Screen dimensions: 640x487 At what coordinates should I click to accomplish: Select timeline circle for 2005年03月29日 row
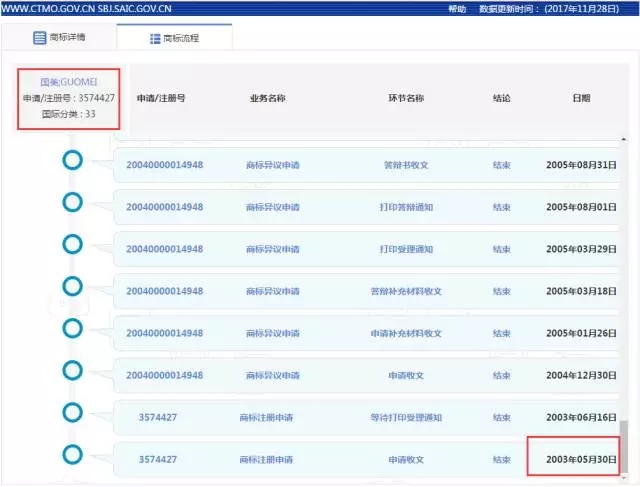coord(72,245)
